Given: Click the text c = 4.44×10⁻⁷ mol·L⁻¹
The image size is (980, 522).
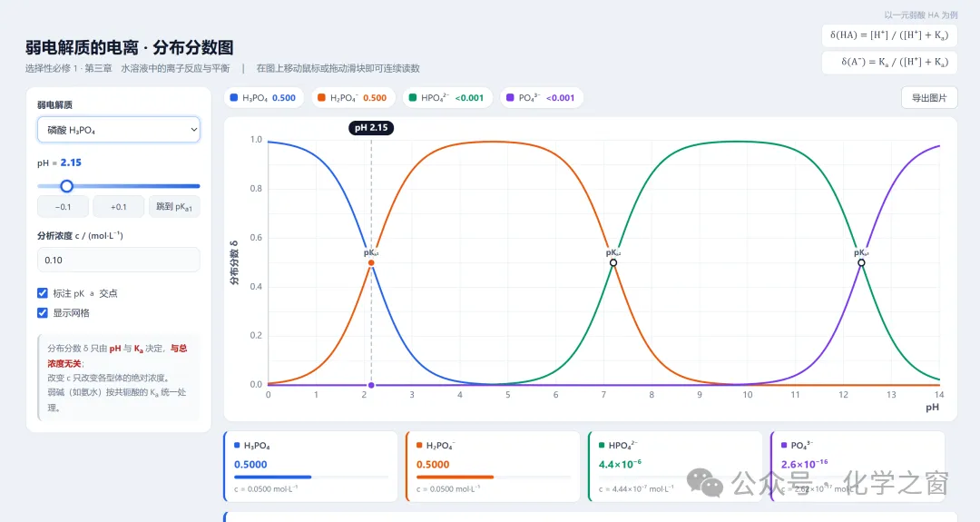Looking at the screenshot, I should 636,489.
